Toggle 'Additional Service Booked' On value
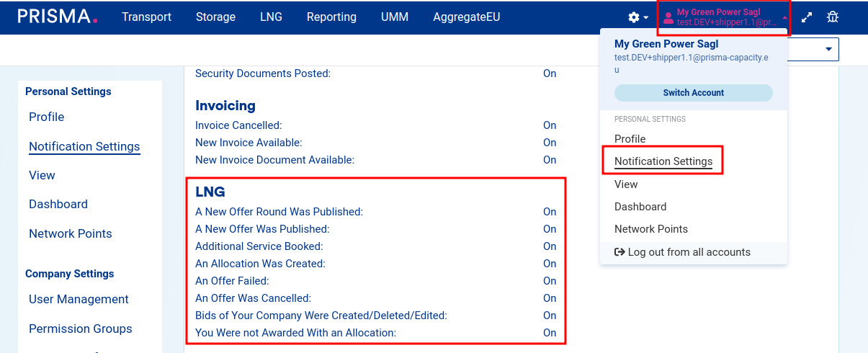868x353 pixels. tap(550, 246)
